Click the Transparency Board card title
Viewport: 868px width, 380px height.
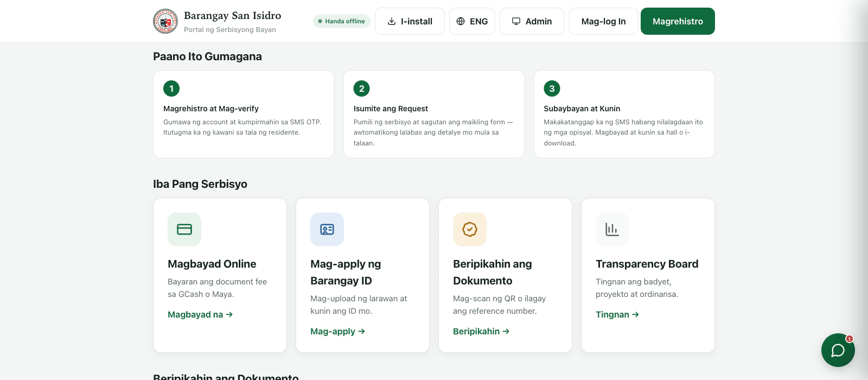(x=647, y=264)
